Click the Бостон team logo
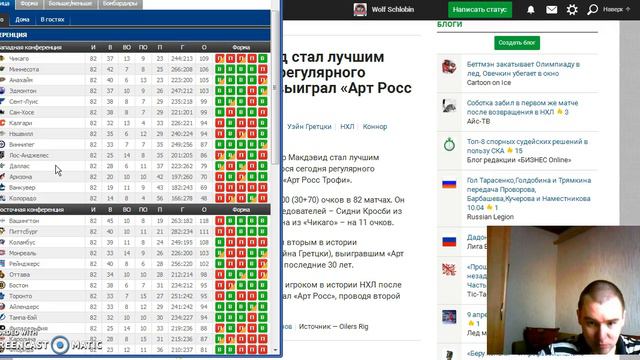 click(2, 285)
